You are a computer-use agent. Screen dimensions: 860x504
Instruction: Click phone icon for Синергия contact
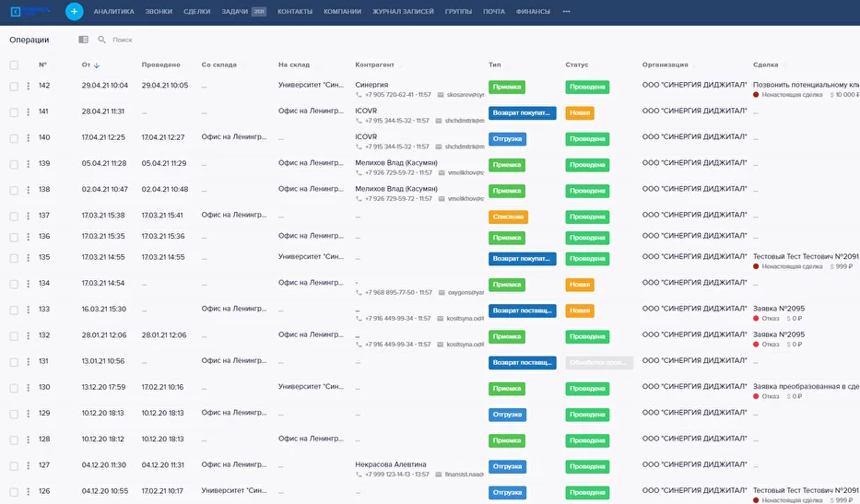coord(359,95)
